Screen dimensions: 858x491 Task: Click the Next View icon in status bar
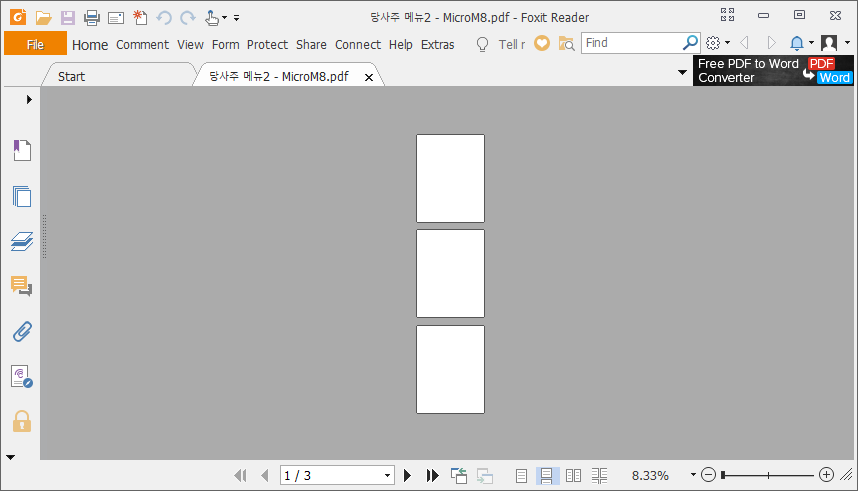coord(484,476)
